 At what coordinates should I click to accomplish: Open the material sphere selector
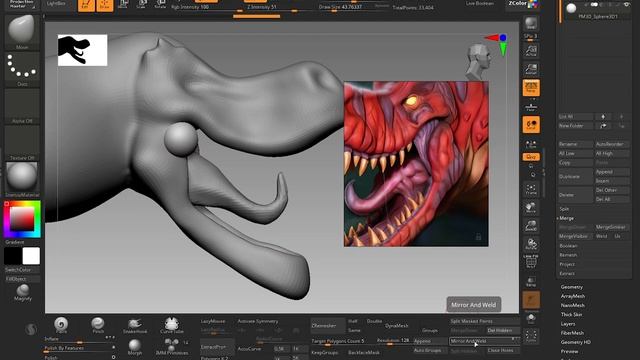pos(22,179)
